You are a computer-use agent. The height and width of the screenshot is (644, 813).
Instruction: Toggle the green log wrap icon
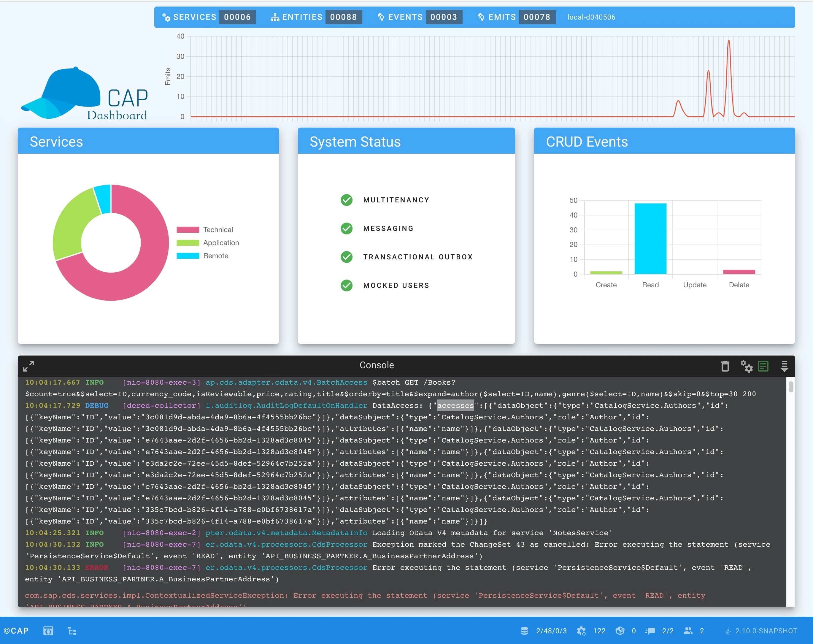[x=763, y=366]
